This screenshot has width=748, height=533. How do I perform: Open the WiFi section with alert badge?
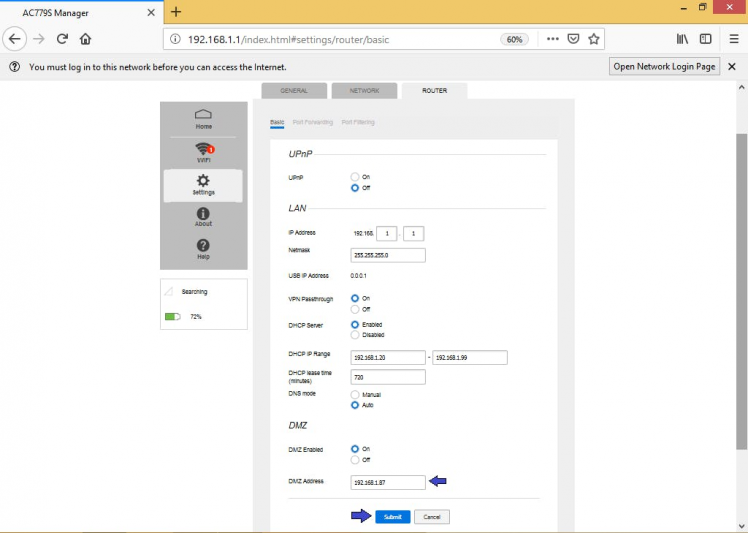[x=203, y=152]
